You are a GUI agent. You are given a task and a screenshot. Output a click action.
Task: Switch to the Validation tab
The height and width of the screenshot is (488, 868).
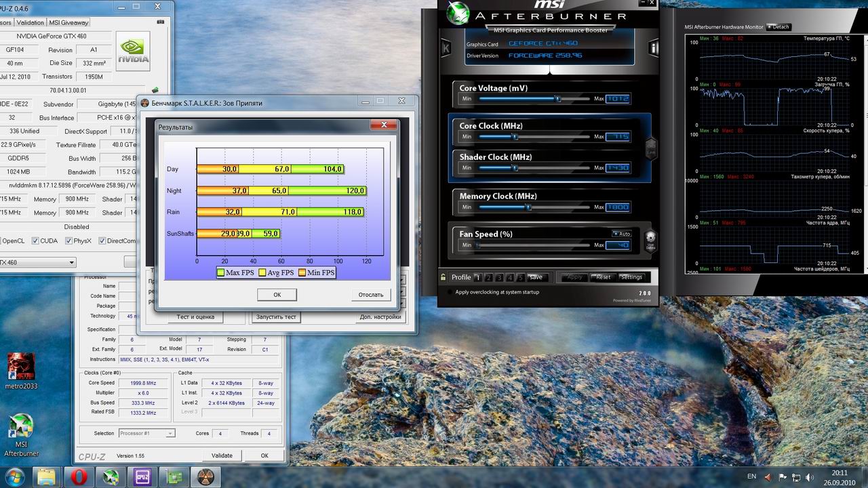[x=30, y=22]
